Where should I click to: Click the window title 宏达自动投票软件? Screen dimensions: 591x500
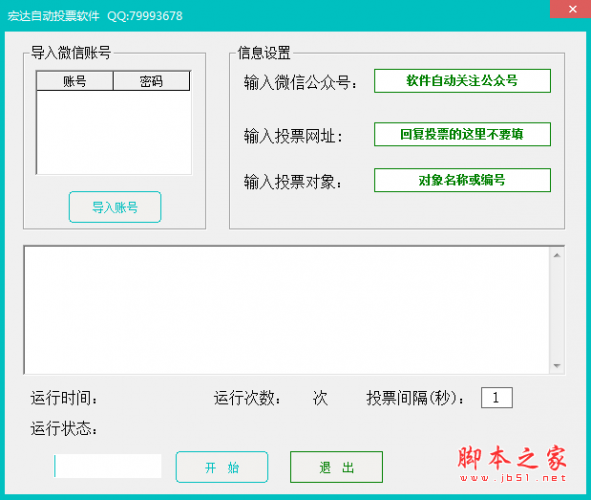53,16
